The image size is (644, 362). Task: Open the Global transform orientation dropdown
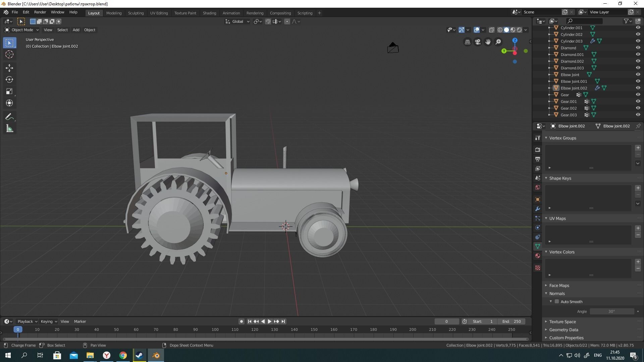click(237, 21)
